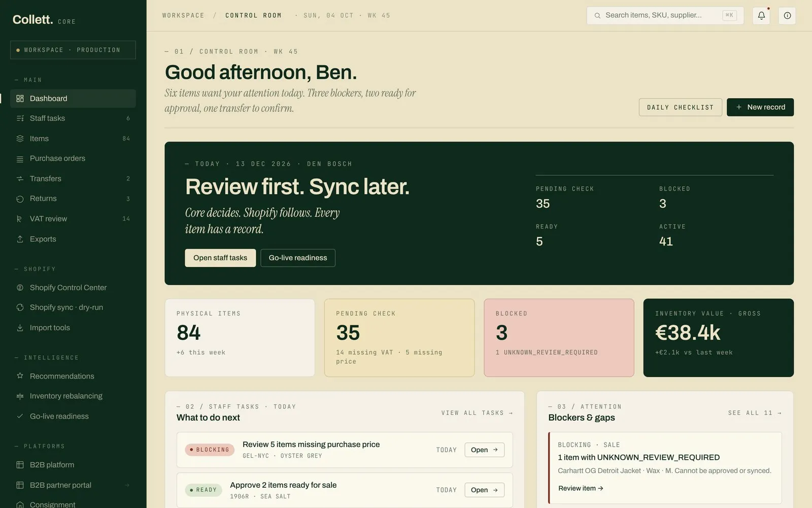The width and height of the screenshot is (812, 508).
Task: Click Open staff tasks button
Action: (x=220, y=258)
